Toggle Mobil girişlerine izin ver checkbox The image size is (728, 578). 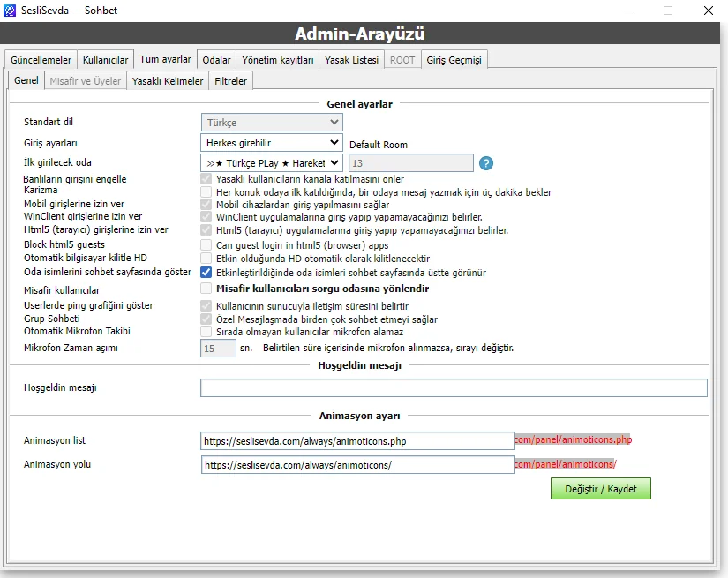click(x=206, y=204)
